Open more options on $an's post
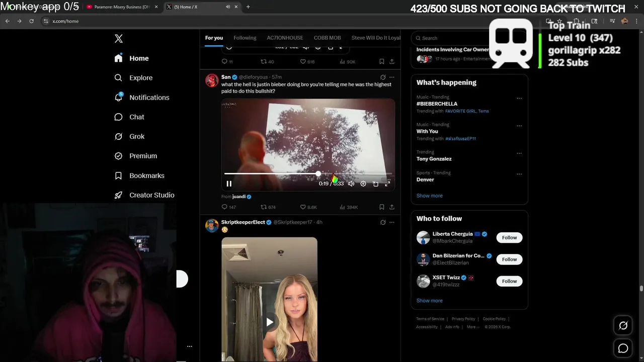 pyautogui.click(x=392, y=77)
